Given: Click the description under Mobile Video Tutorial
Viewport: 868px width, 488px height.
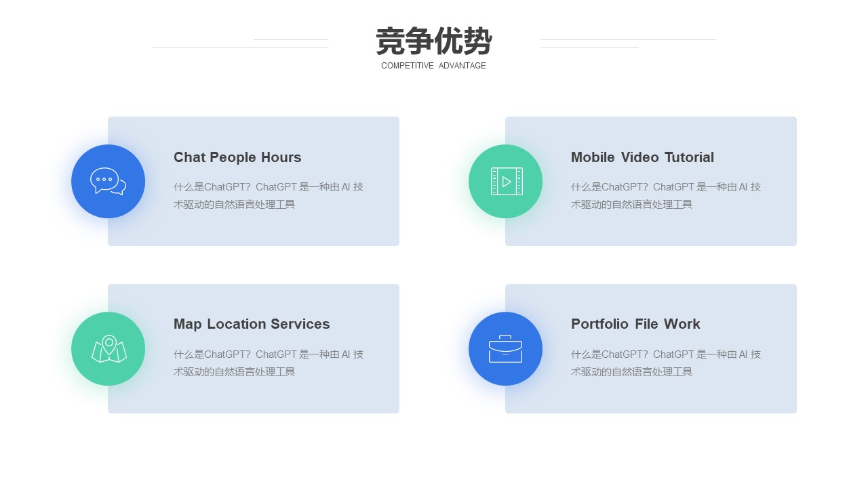Looking at the screenshot, I should (666, 195).
